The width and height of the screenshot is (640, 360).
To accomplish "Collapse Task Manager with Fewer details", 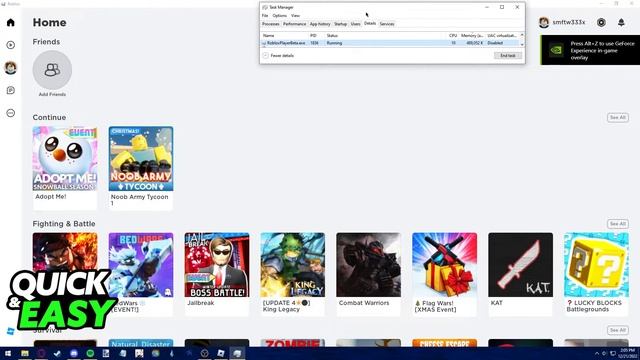I will pos(278,56).
